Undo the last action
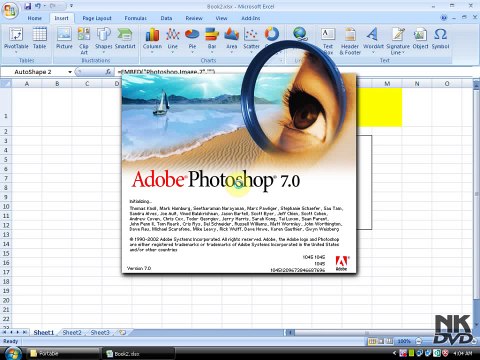This screenshot has height=360, width=480. (38, 6)
